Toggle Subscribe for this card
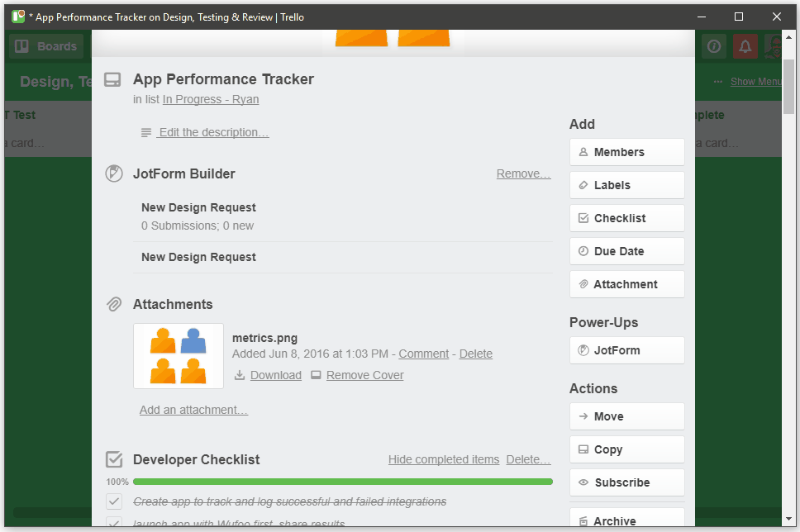This screenshot has width=800, height=532. pyautogui.click(x=626, y=482)
